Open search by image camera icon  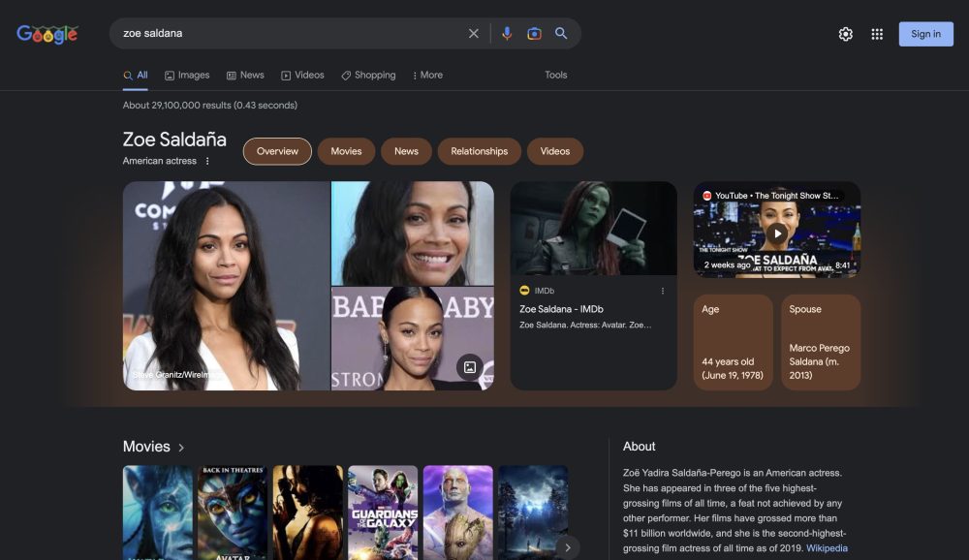[534, 34]
